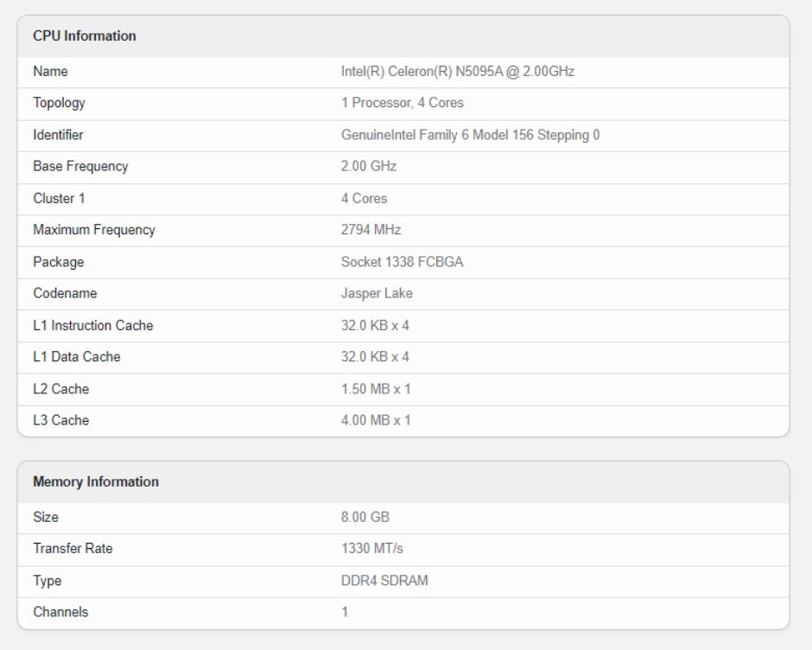Select the Base Frequency 2.00 GHz value

pos(369,166)
